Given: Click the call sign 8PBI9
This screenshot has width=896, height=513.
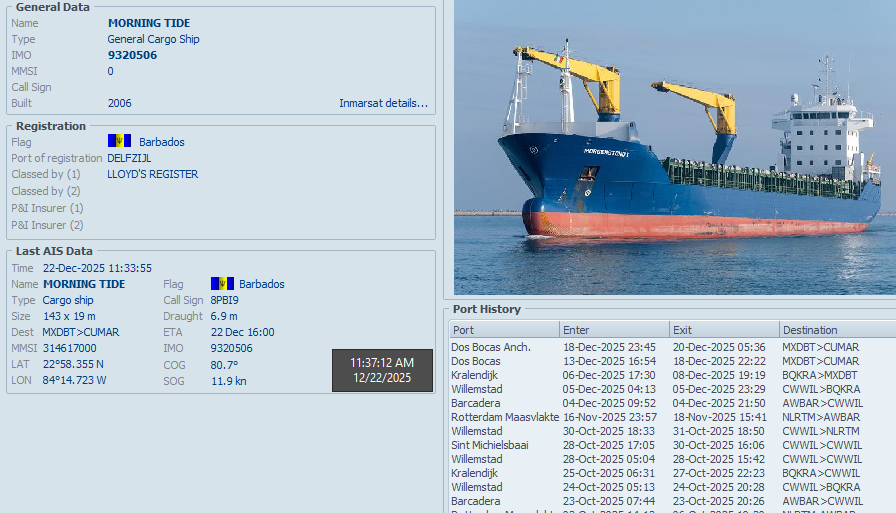Looking at the screenshot, I should tap(225, 300).
